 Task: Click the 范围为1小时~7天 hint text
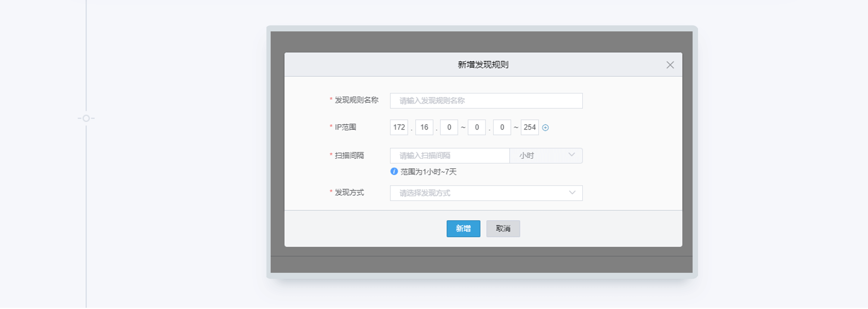[428, 172]
